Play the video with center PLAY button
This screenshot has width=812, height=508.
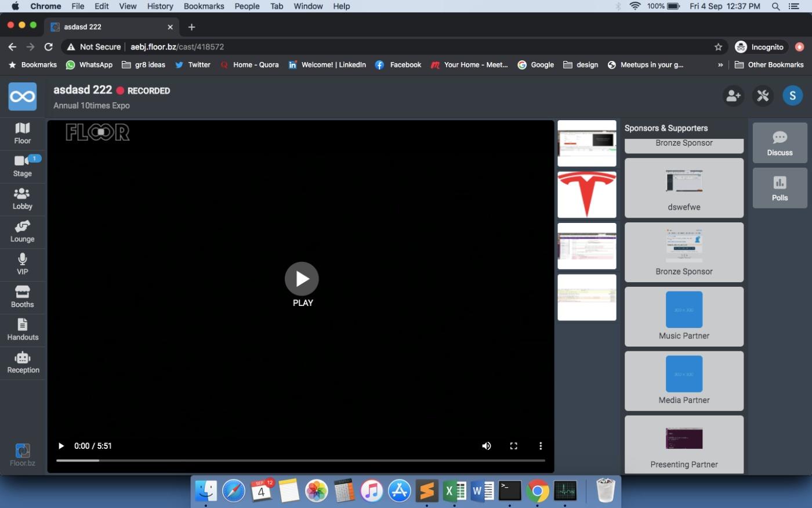(x=302, y=279)
